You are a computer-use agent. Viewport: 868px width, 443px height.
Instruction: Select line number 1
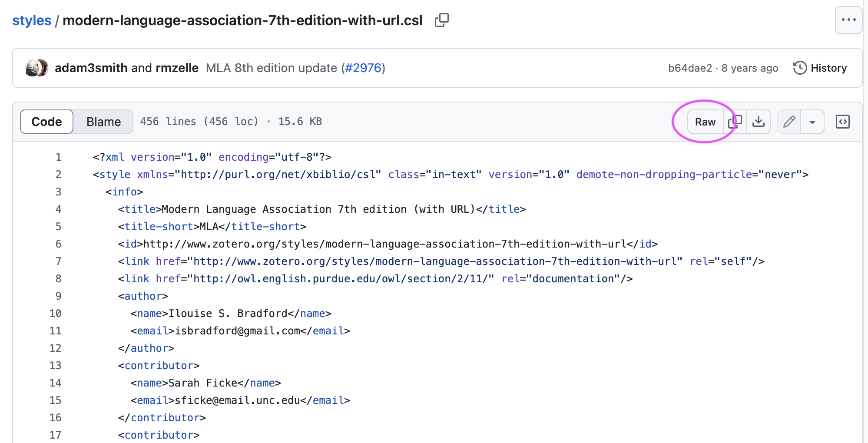58,157
